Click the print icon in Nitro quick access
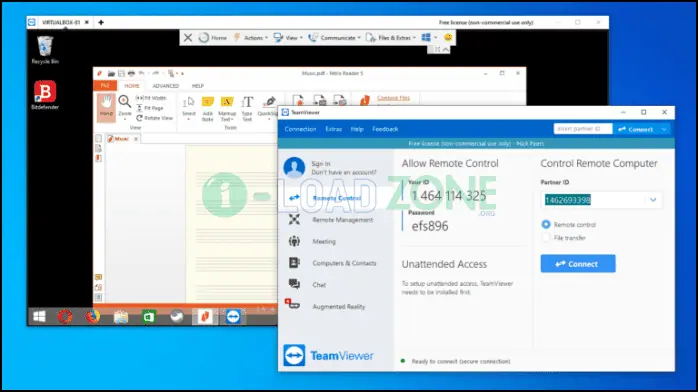The image size is (698, 392). [131, 73]
